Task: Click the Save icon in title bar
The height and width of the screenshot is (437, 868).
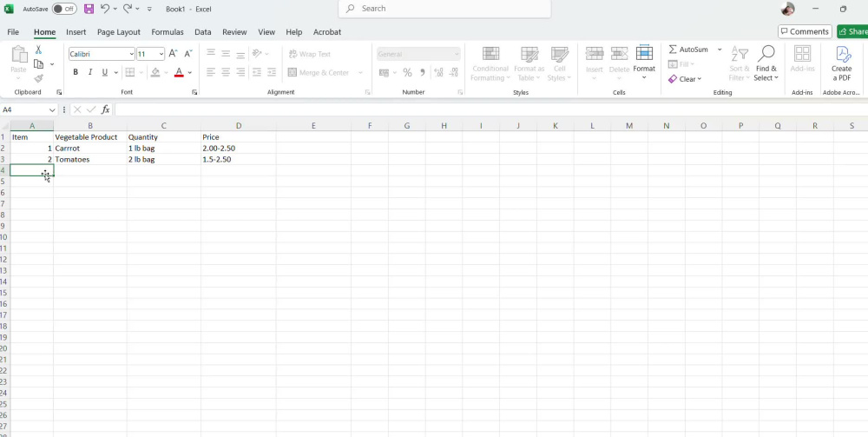Action: (89, 9)
